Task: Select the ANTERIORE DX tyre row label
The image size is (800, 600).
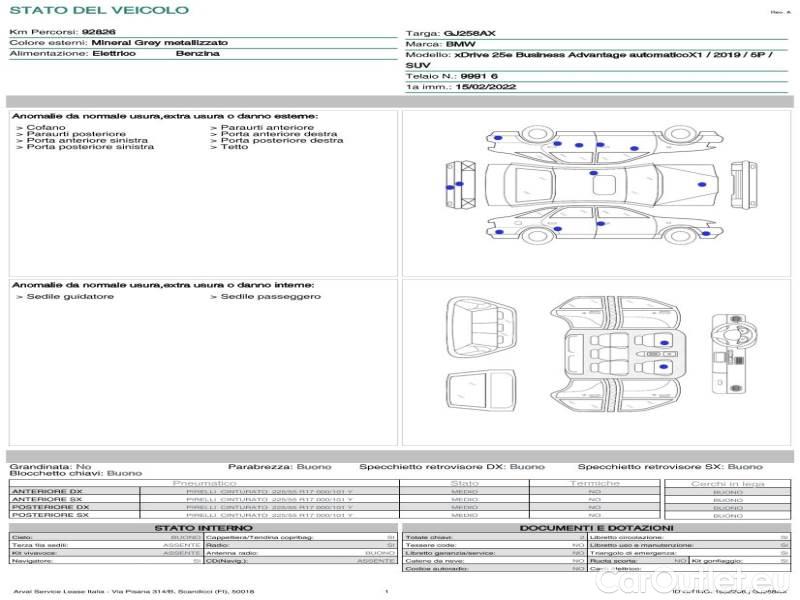Action: [46, 492]
